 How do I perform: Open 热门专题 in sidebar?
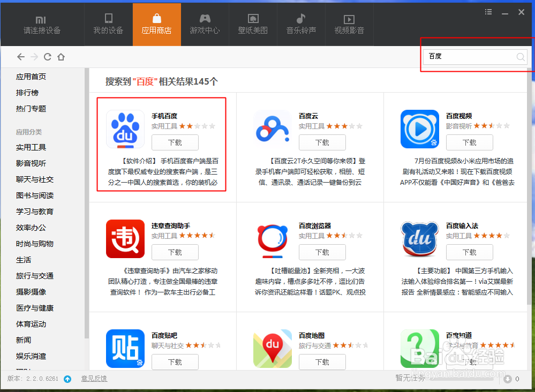click(x=31, y=109)
